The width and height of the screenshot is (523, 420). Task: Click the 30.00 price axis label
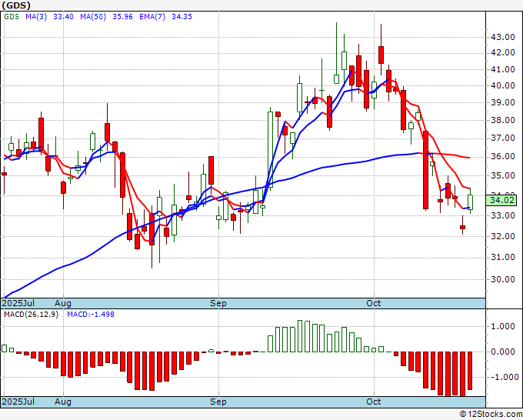coord(503,279)
